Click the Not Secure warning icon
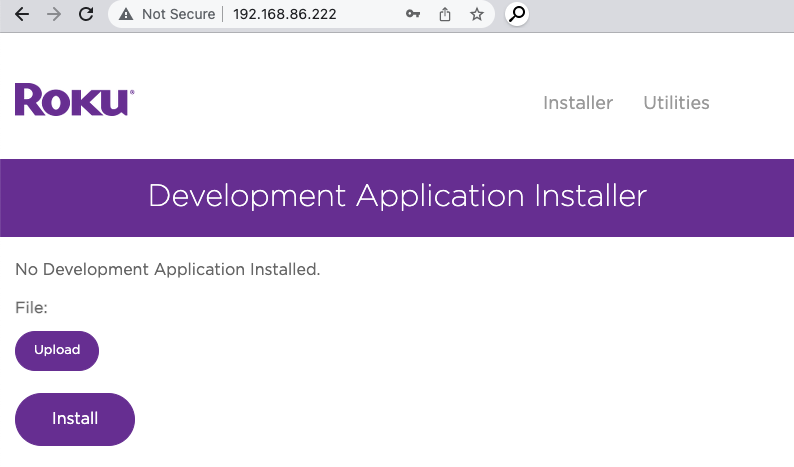 pyautogui.click(x=126, y=15)
